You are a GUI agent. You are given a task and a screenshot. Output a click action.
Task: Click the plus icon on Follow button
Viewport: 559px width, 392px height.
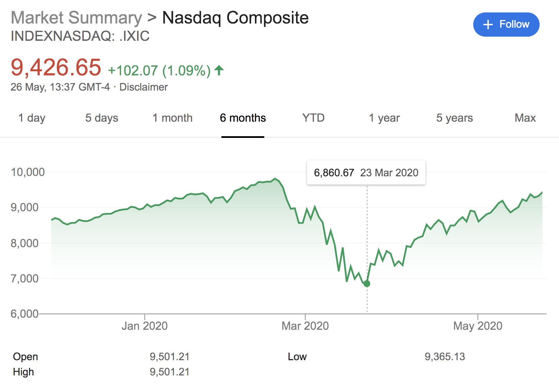488,25
